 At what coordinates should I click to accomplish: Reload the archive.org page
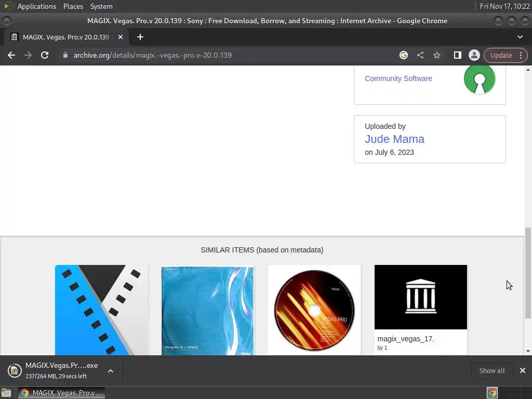(45, 55)
